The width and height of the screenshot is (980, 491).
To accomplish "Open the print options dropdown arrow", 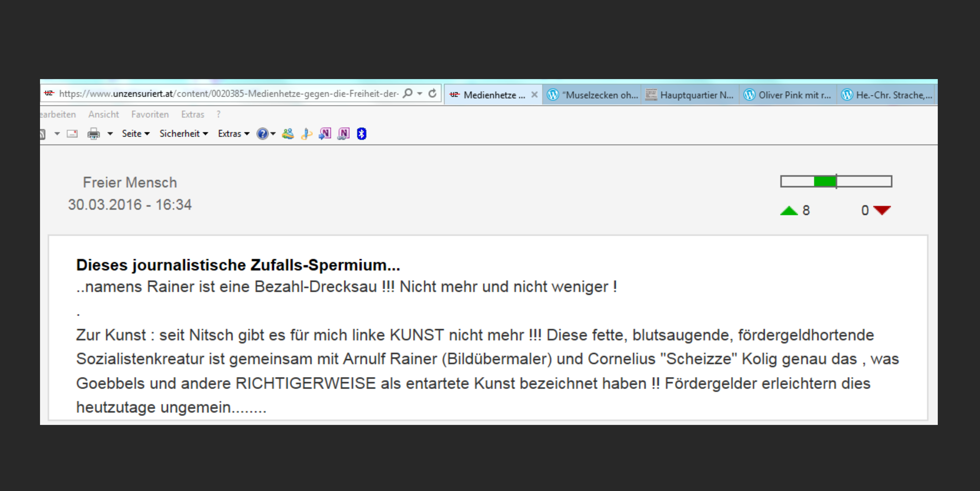I will 110,134.
